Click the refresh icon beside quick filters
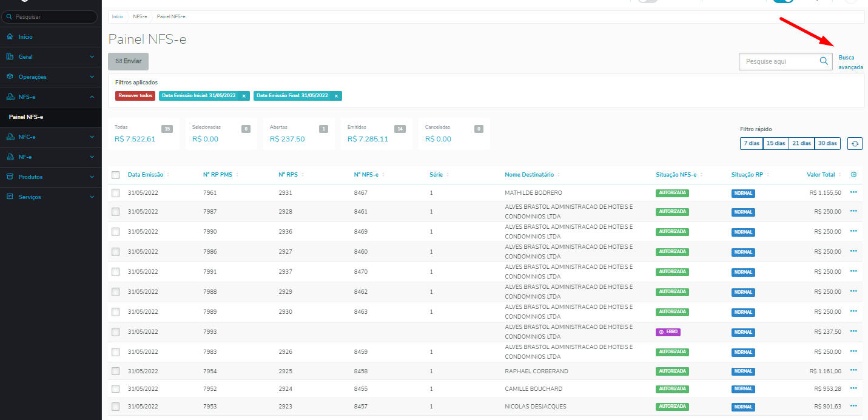 [855, 143]
